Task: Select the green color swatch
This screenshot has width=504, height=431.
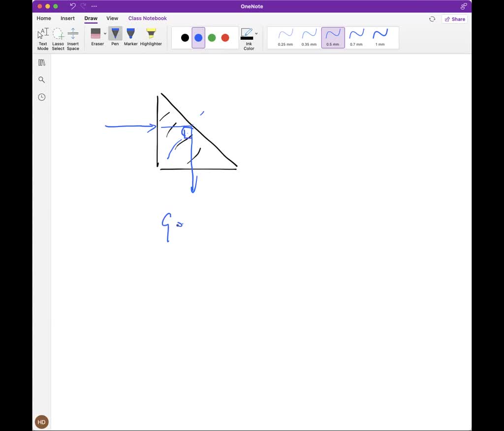Action: pos(212,37)
